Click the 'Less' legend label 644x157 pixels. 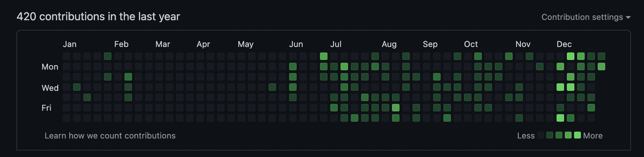526,136
